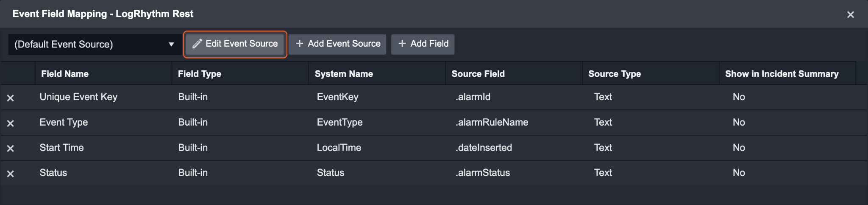868x205 pixels.
Task: Click the Edit Event Source button
Action: pos(235,44)
